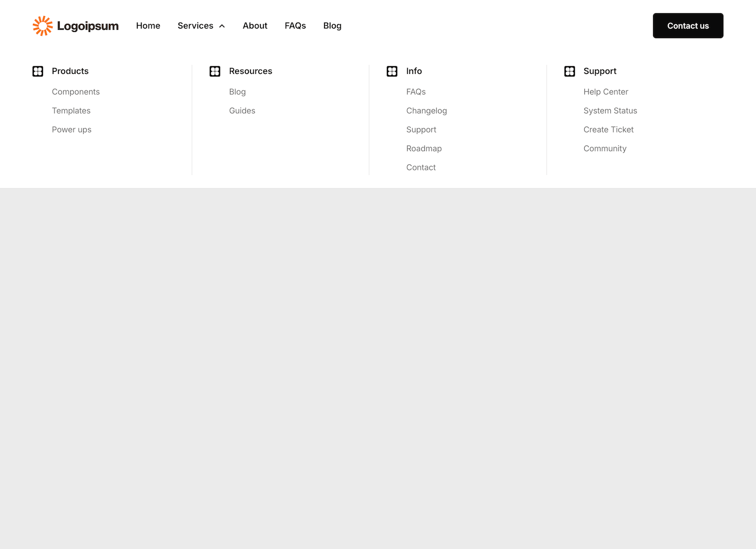756x549 pixels.
Task: Open FAQs under Info
Action: pos(416,92)
